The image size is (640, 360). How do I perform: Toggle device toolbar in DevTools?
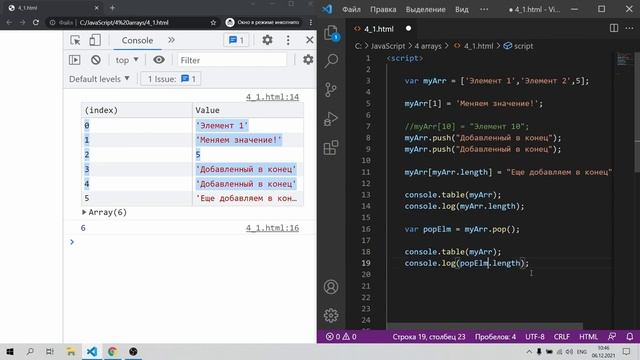(95, 40)
